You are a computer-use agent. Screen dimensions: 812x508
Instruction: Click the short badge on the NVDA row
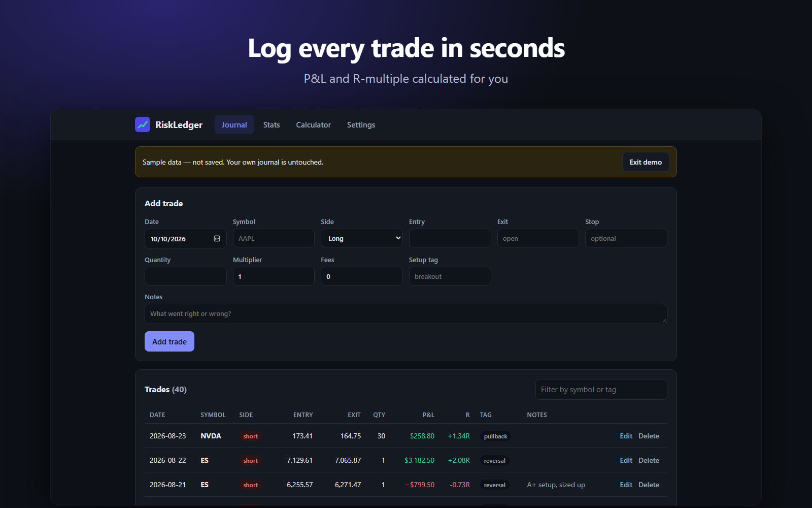coord(251,436)
